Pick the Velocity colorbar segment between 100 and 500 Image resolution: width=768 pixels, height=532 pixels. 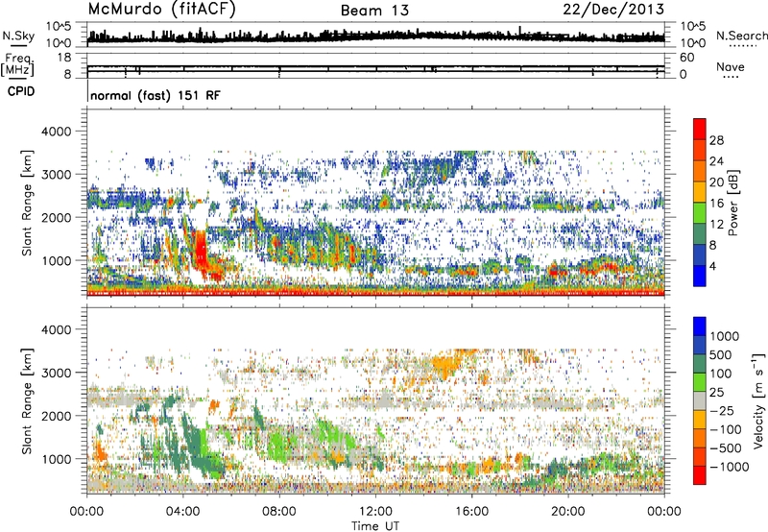(700, 364)
